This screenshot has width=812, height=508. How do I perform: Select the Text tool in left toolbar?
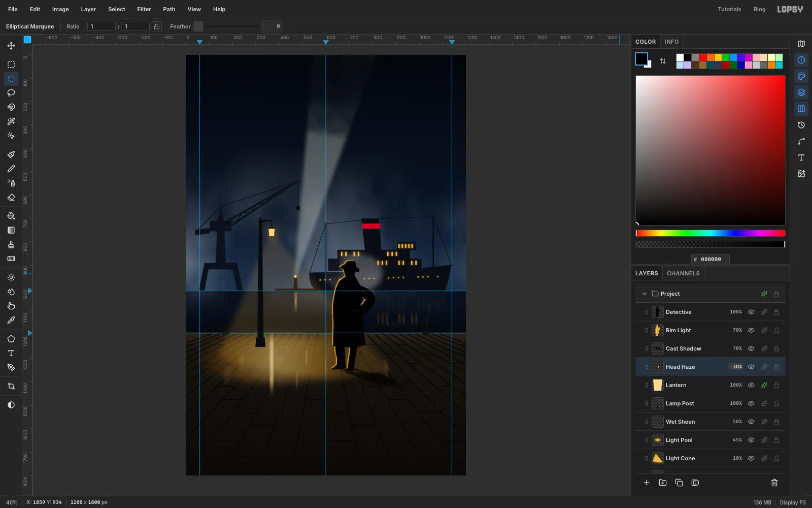[11, 353]
